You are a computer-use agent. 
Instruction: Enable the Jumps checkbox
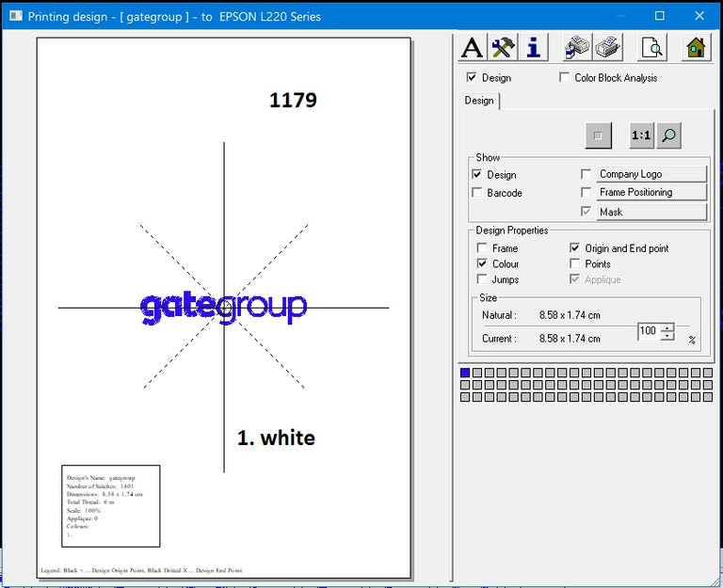coord(482,279)
